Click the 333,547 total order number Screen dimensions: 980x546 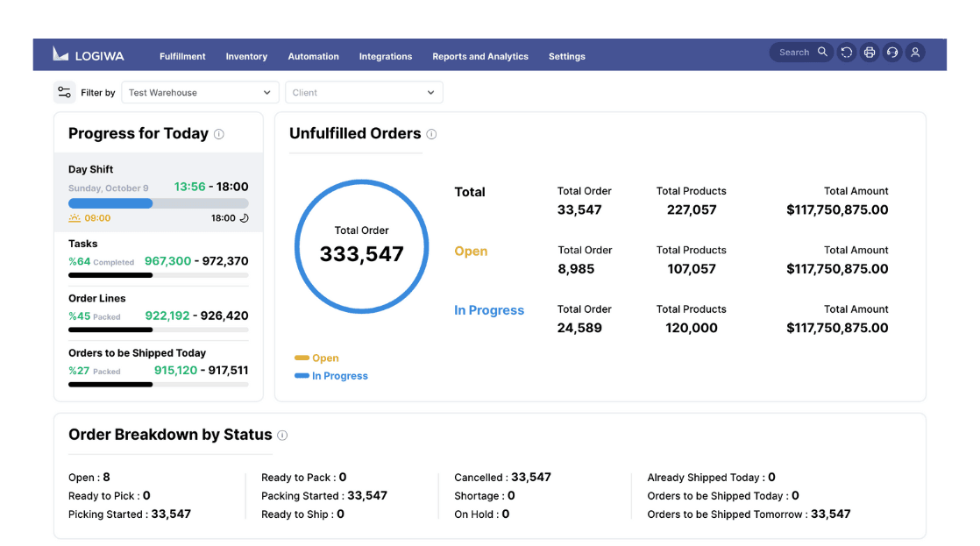[x=361, y=254]
